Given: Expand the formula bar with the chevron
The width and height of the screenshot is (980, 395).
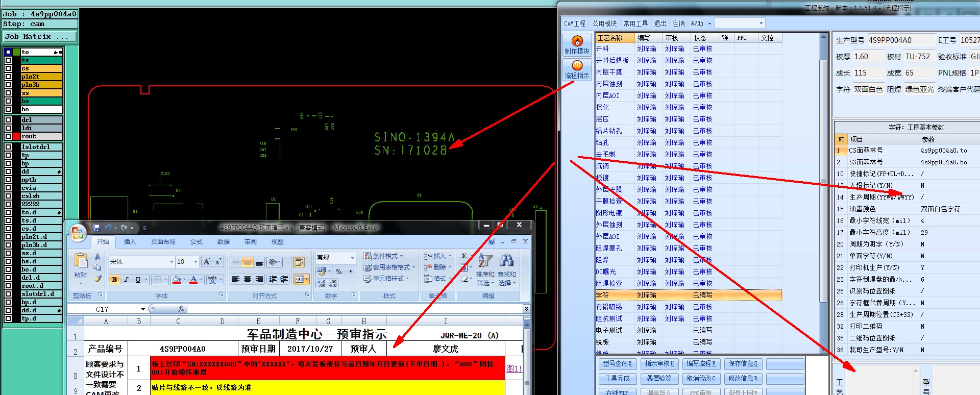Looking at the screenshot, I should pos(526,309).
